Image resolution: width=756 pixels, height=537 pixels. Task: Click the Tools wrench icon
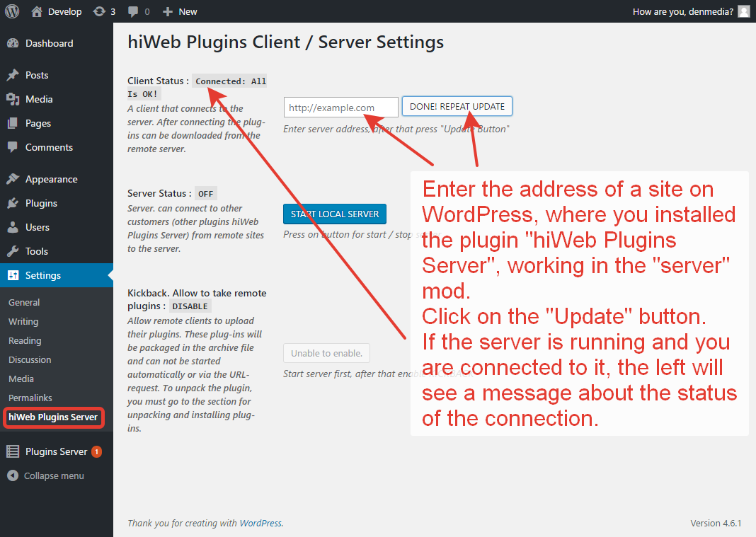[x=13, y=252]
